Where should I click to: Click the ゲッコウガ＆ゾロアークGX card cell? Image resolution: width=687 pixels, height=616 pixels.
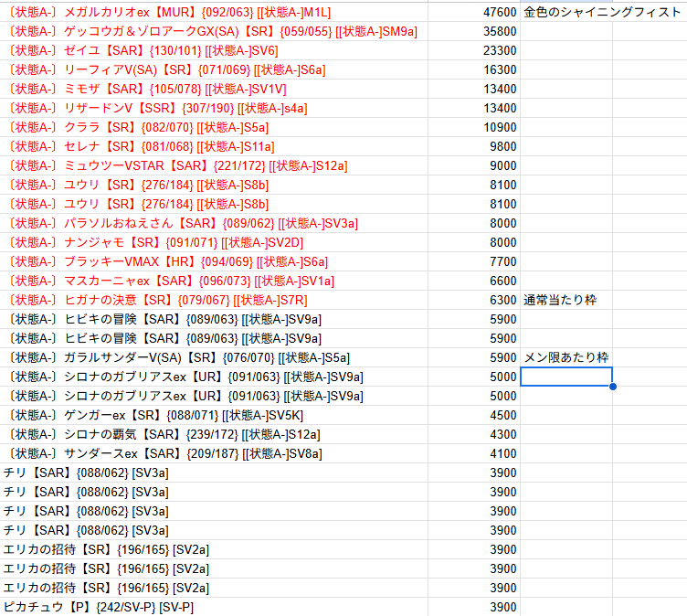coord(212,31)
